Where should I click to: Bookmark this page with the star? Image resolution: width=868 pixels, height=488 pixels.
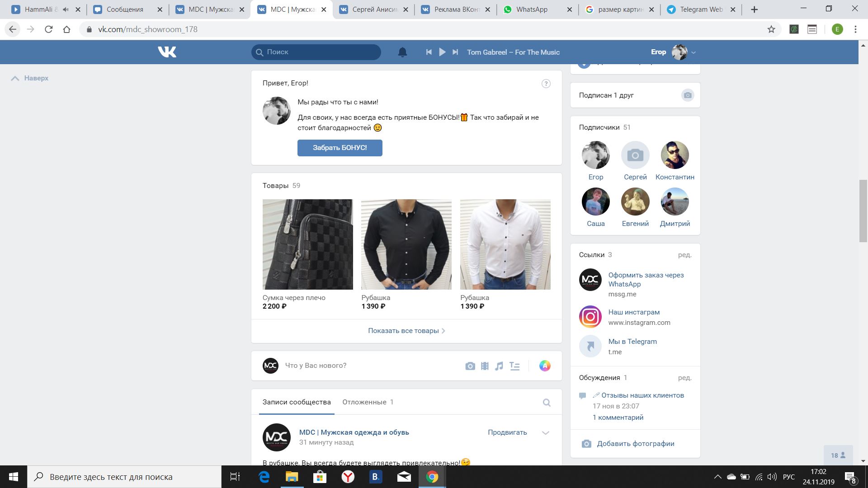click(x=771, y=29)
